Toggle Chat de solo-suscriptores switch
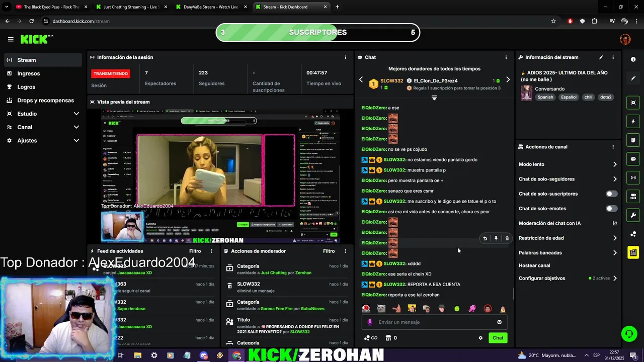Image resolution: width=644 pixels, height=362 pixels. (x=611, y=194)
